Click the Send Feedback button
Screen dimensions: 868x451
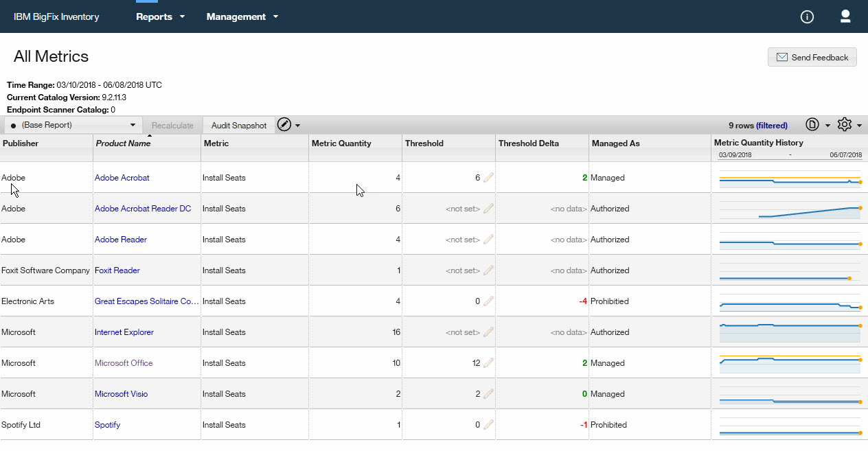click(x=812, y=58)
